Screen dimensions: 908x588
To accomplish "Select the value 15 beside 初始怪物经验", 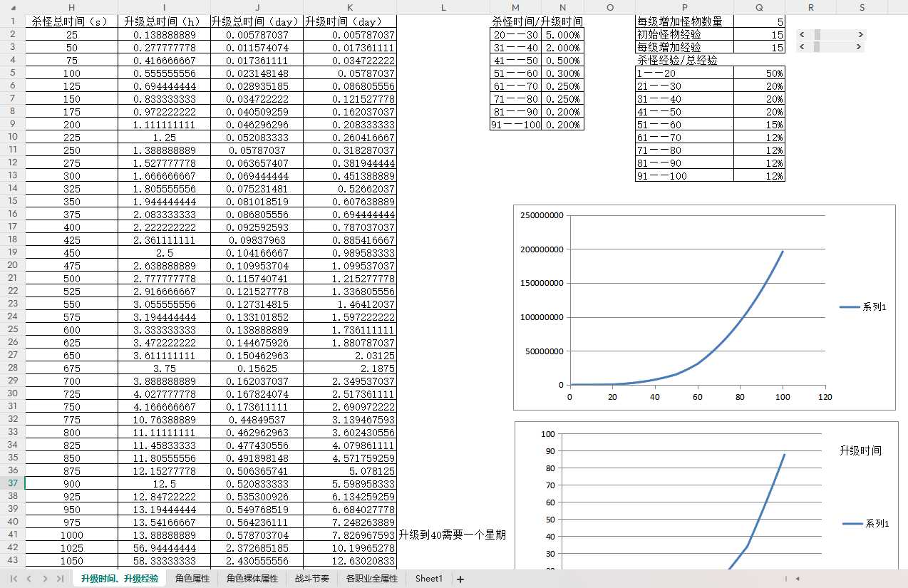I will point(760,34).
